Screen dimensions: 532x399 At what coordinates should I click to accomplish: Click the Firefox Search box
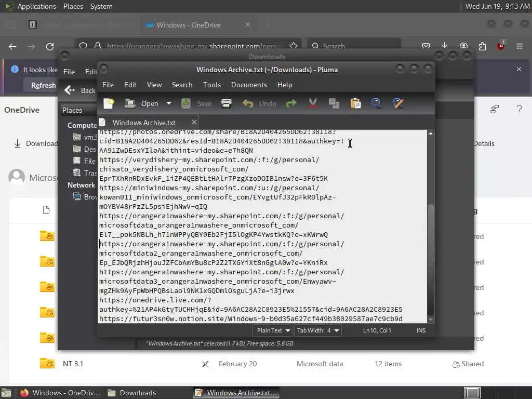point(354,46)
